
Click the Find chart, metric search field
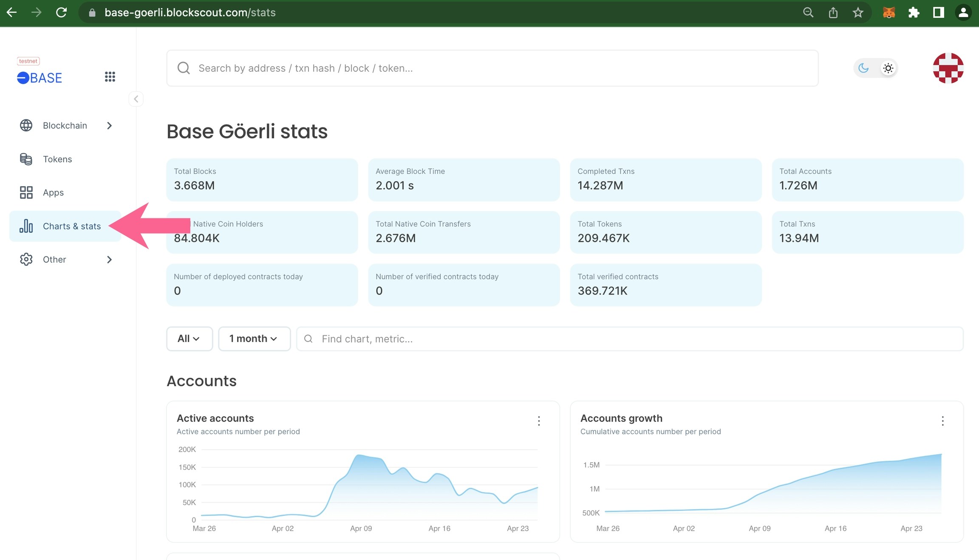(x=629, y=339)
